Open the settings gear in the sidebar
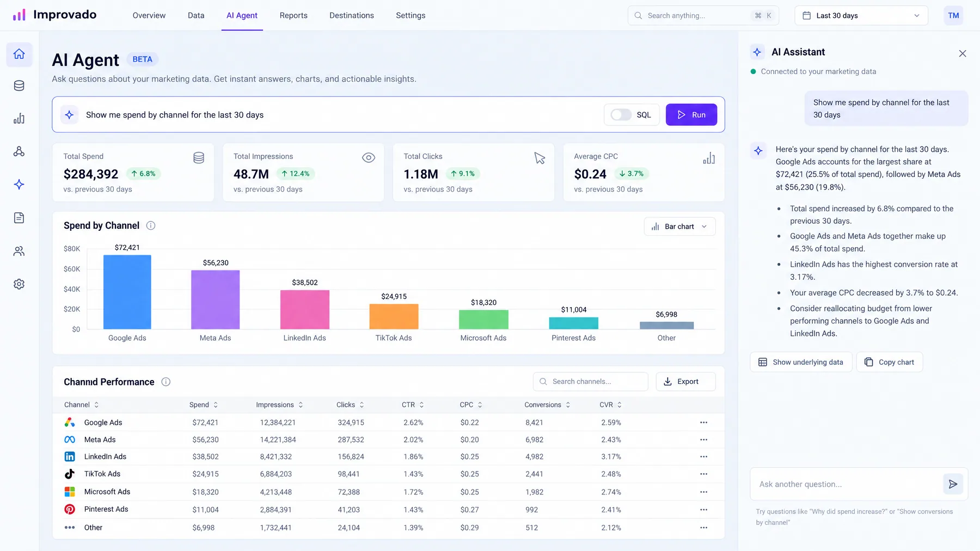 (x=19, y=284)
